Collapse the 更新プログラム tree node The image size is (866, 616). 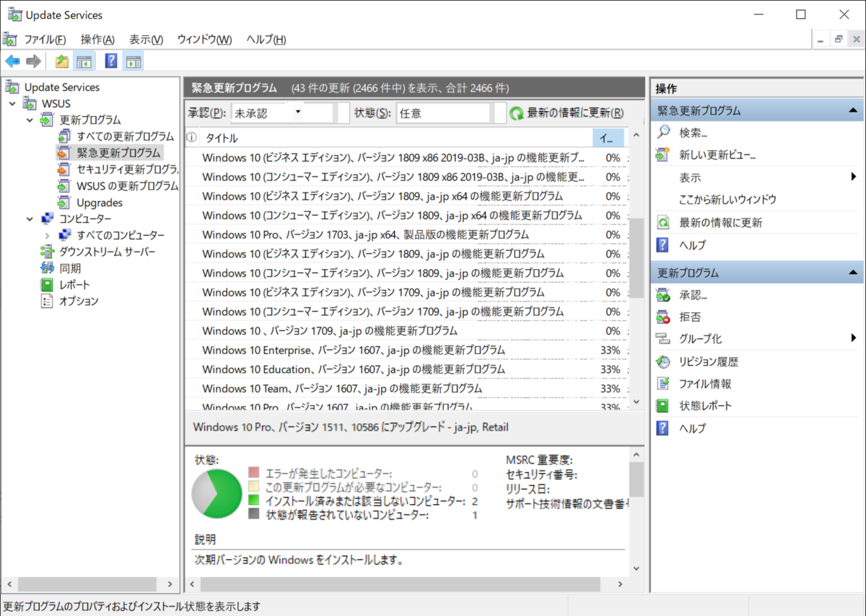(x=30, y=120)
